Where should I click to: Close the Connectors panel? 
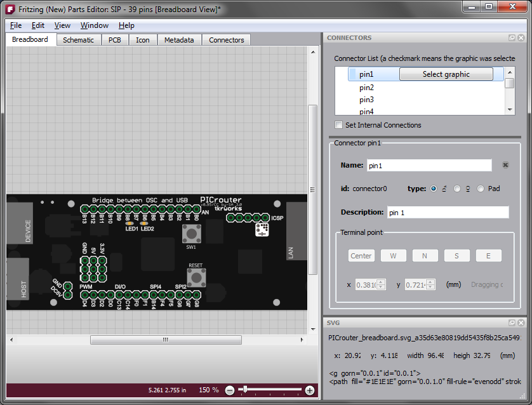(521, 38)
